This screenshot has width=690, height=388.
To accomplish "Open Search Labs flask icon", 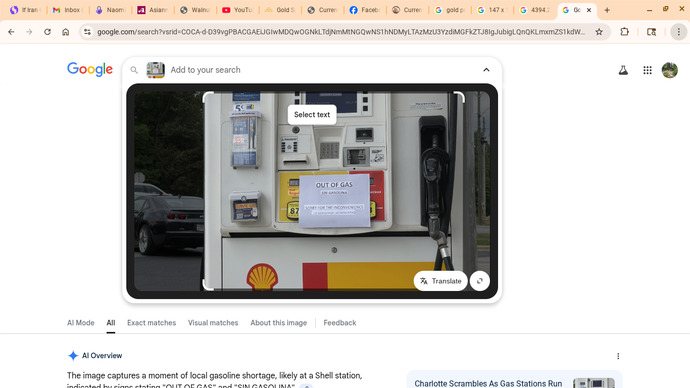I will click(623, 70).
